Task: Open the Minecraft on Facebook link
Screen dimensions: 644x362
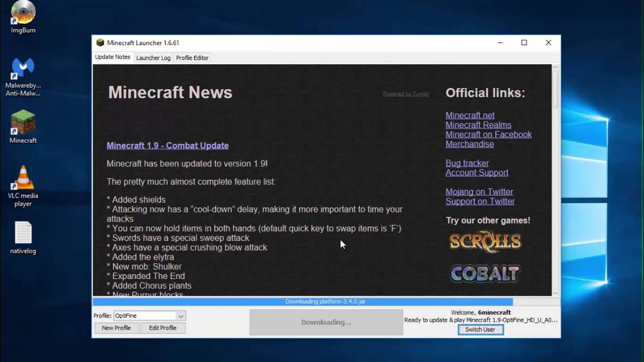Action: [489, 135]
